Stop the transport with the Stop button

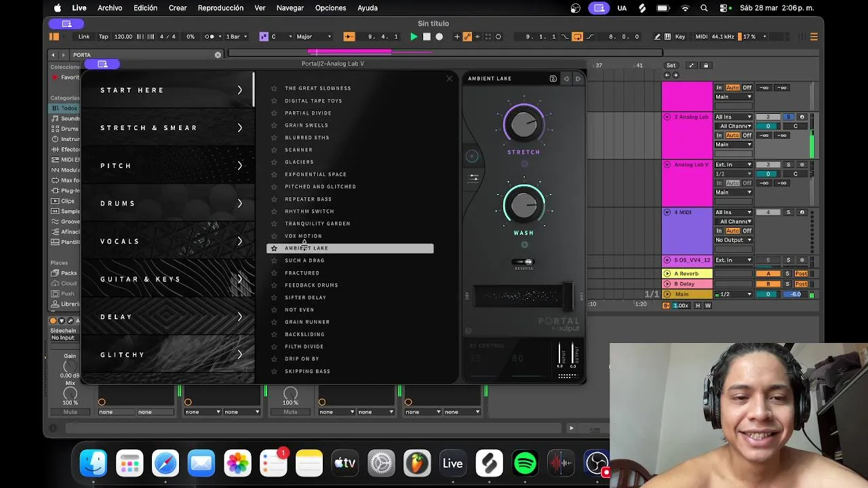[427, 37]
